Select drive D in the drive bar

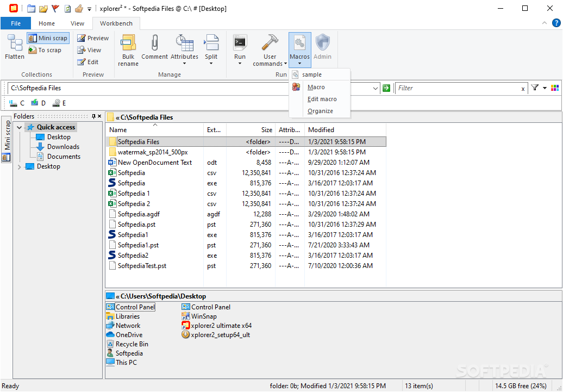click(x=39, y=103)
